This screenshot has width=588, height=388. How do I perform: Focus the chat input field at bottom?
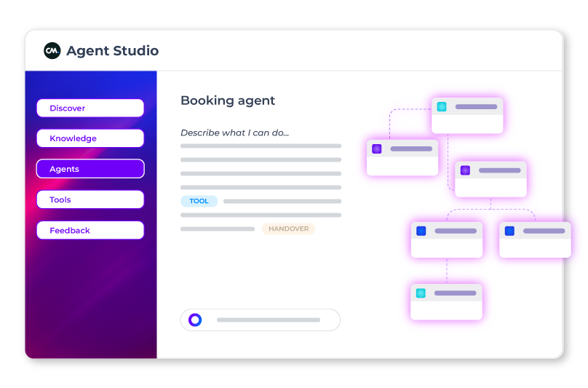(x=261, y=320)
